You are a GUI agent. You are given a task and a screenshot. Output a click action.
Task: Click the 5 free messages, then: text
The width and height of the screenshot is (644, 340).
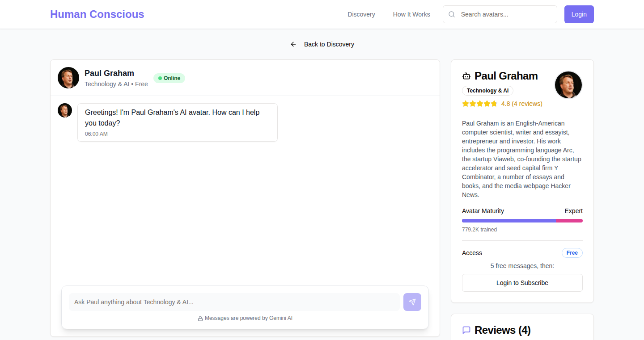(x=522, y=266)
